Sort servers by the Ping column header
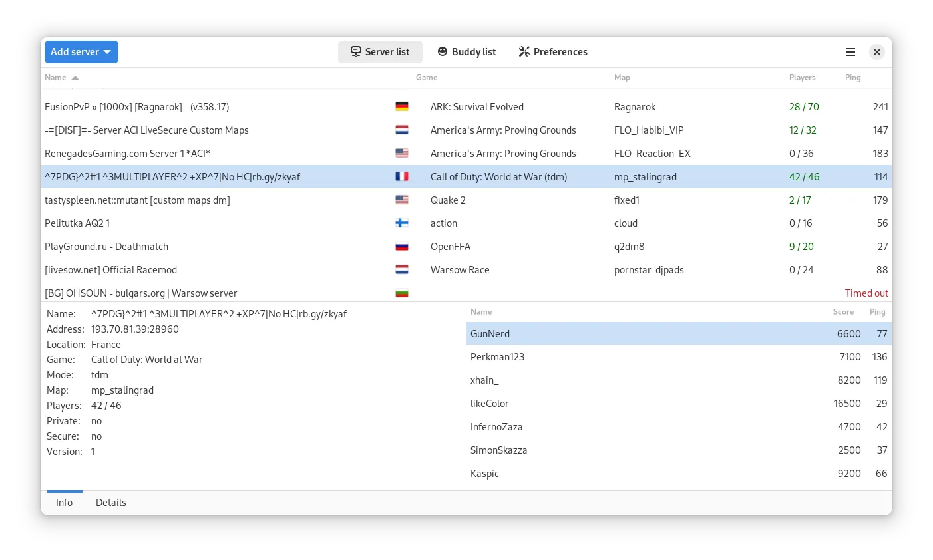This screenshot has width=933, height=560. pos(852,78)
